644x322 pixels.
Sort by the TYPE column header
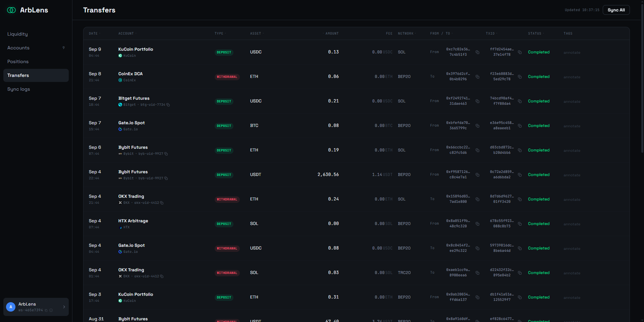[220, 34]
